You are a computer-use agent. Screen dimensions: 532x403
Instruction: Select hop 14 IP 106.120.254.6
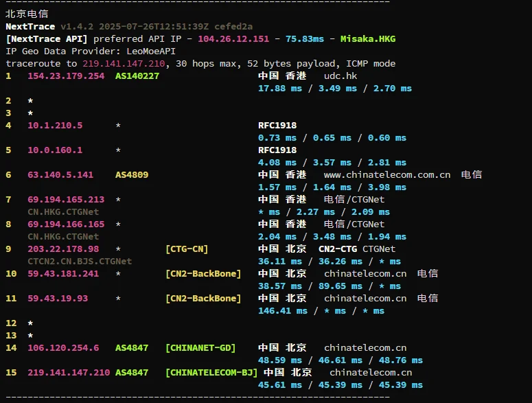pyautogui.click(x=63, y=348)
